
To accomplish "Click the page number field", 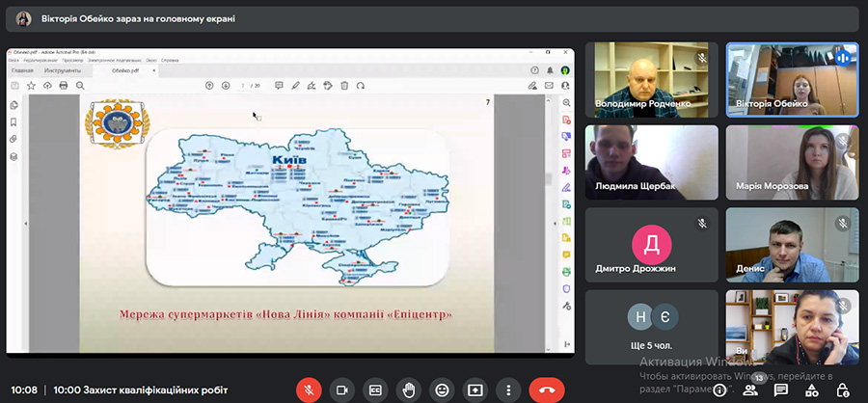I will [243, 86].
